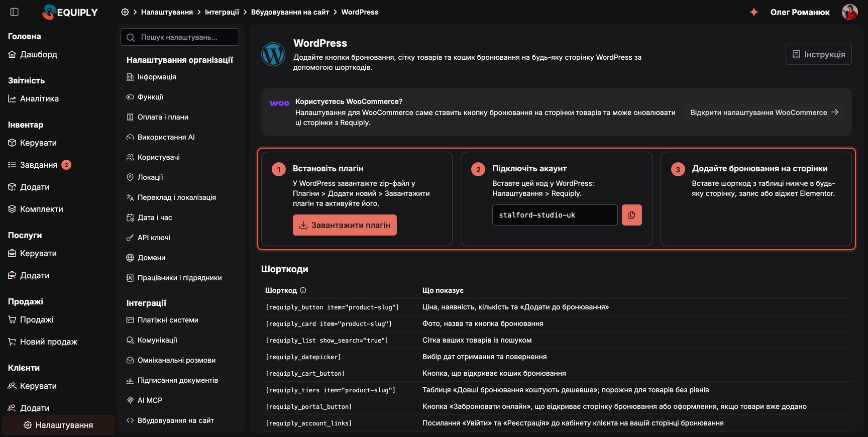Open Використання AI settings
Screen dimensions: 868x437
click(x=161, y=137)
